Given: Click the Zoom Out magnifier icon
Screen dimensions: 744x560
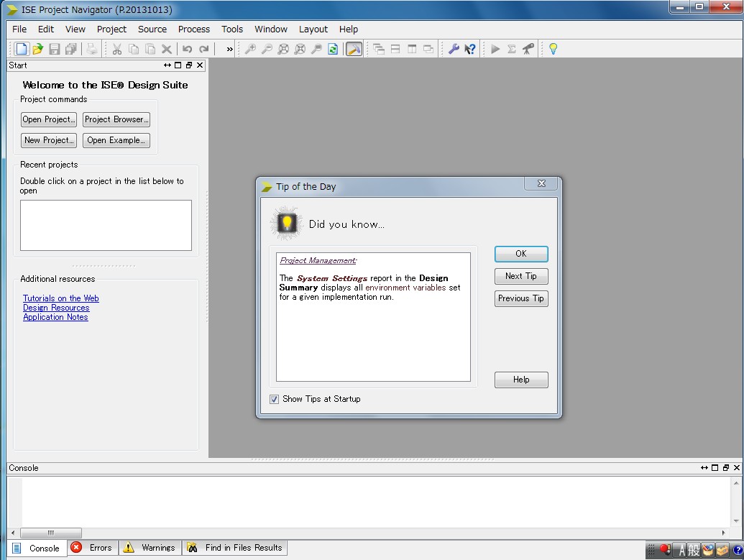Looking at the screenshot, I should [x=267, y=49].
